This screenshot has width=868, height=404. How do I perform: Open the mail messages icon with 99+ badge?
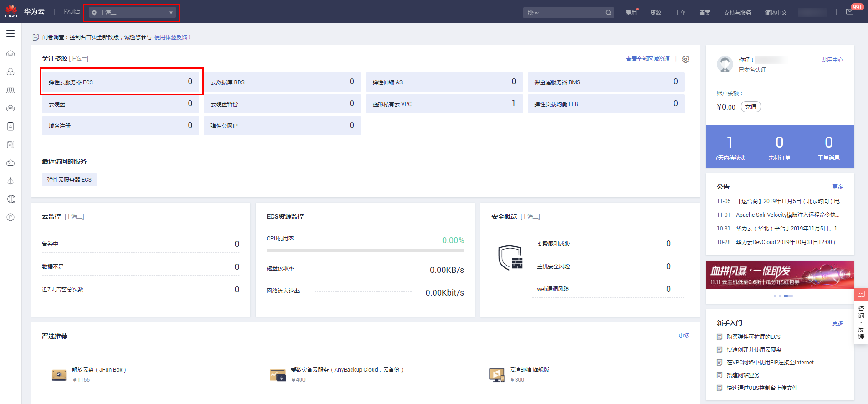point(850,12)
